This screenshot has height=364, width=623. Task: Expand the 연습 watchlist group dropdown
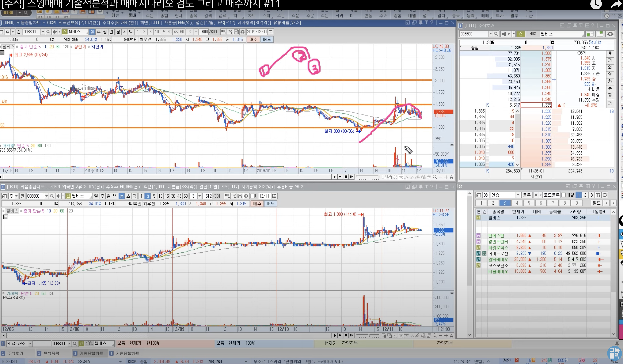click(518, 195)
